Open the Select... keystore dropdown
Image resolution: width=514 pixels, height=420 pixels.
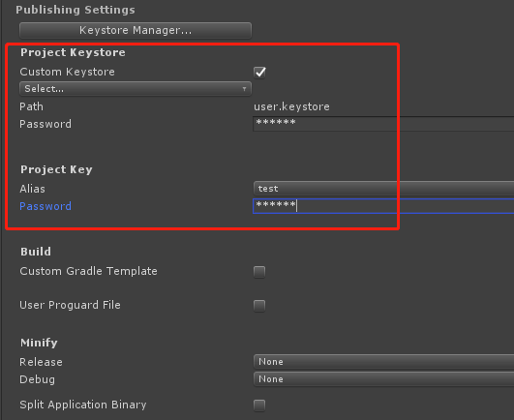coord(136,89)
